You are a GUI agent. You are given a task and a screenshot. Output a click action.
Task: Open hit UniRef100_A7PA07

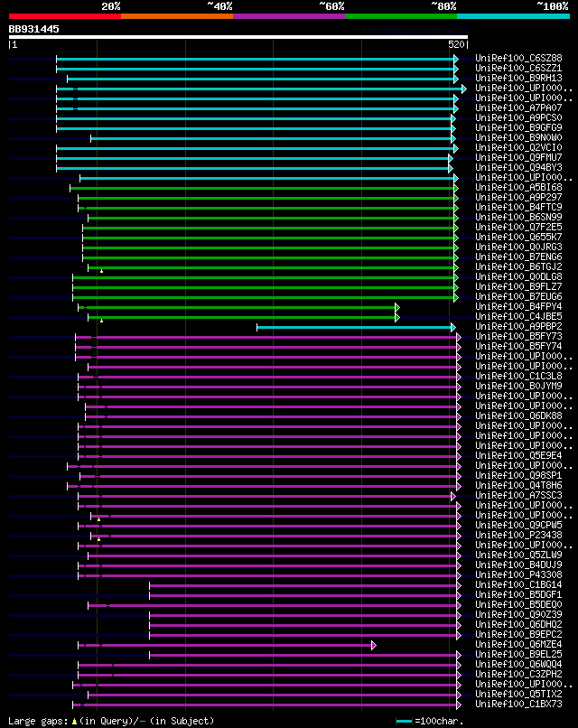(x=518, y=107)
